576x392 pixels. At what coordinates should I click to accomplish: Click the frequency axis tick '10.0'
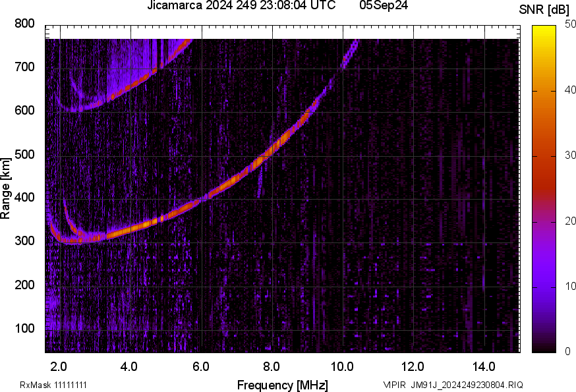click(342, 367)
